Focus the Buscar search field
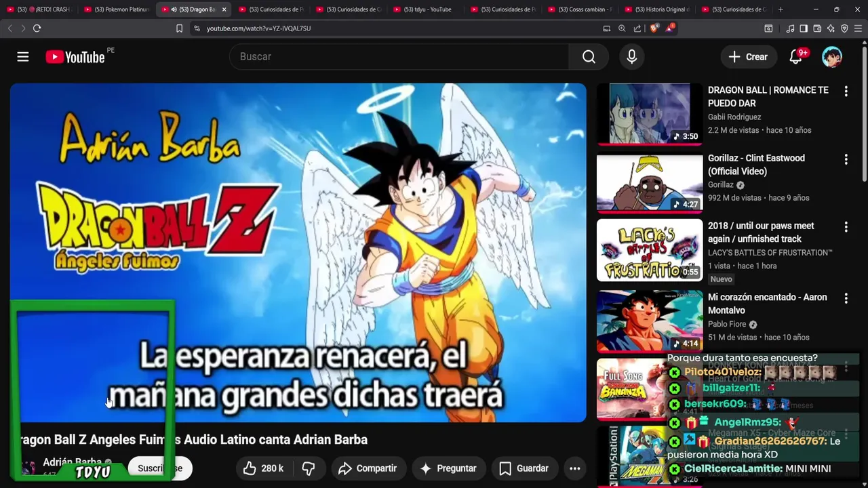 [400, 57]
